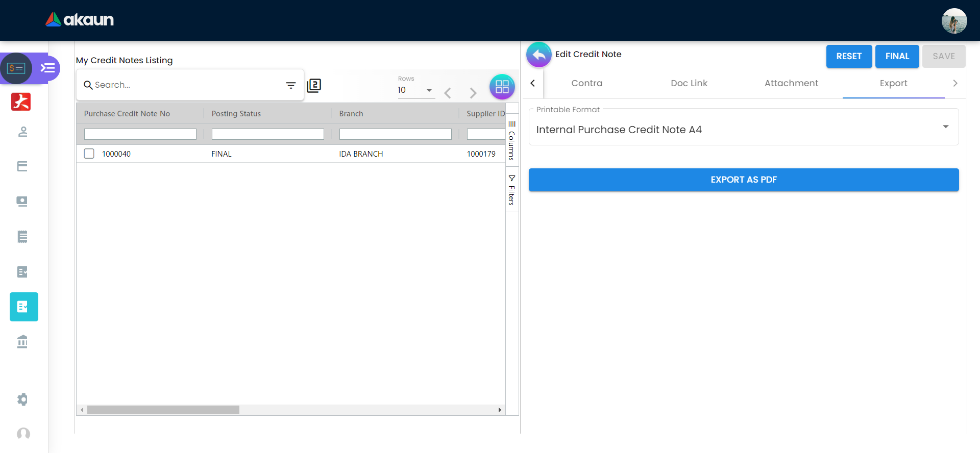
Task: Switch to the Doc Link tab
Action: click(689, 83)
